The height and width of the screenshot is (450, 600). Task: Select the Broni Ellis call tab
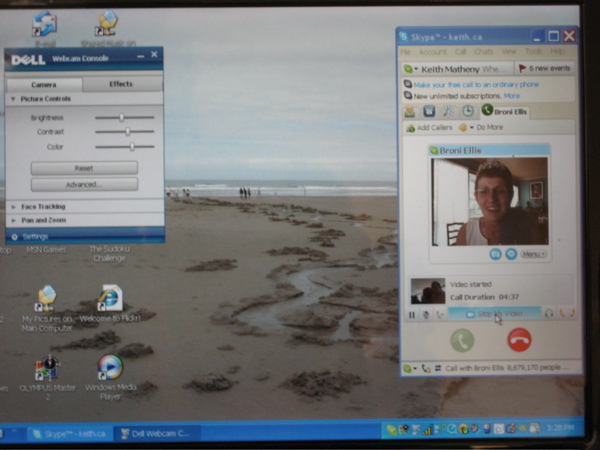(504, 111)
